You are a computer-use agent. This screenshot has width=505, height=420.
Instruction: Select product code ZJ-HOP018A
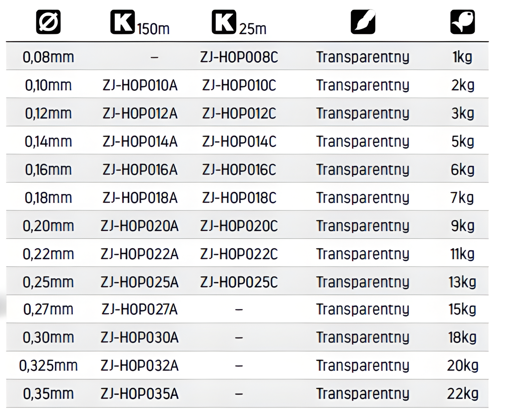point(140,198)
